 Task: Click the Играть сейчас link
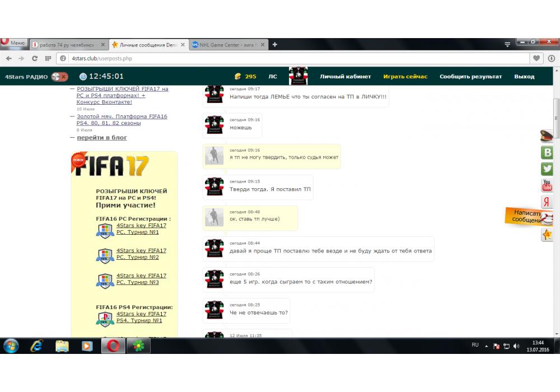click(405, 77)
